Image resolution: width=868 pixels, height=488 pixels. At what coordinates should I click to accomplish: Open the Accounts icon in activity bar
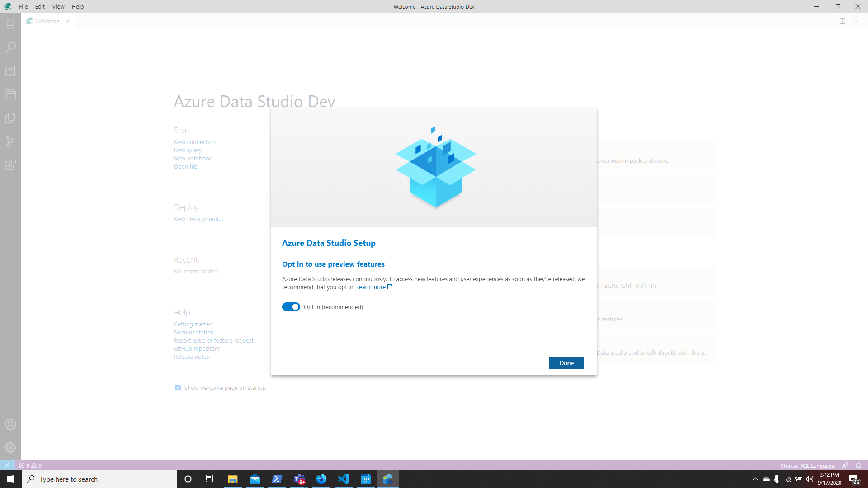pos(10,424)
